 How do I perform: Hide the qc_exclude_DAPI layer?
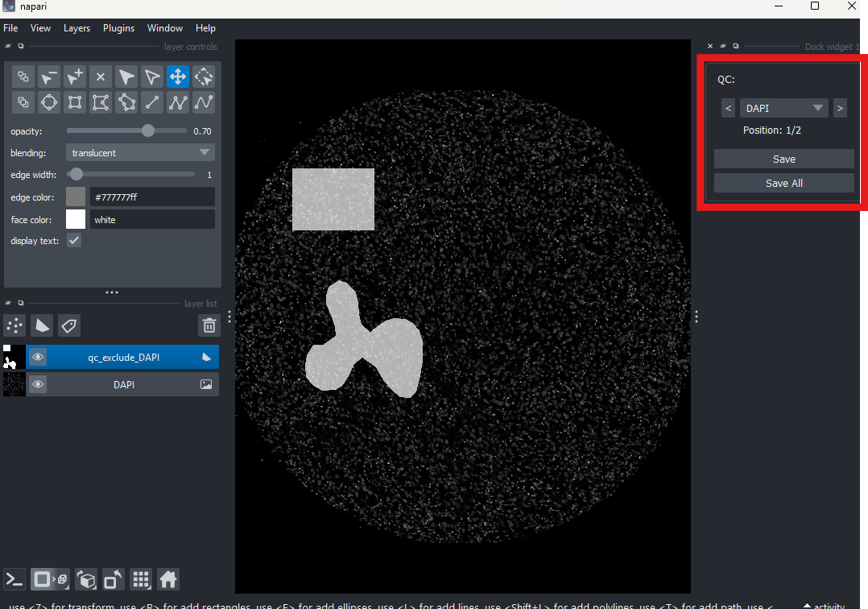(37, 356)
